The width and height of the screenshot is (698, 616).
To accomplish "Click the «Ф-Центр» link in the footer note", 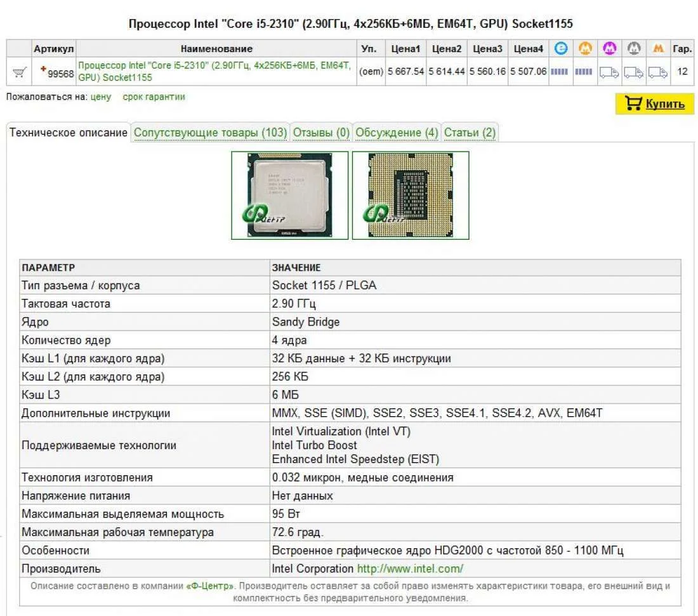I will (x=209, y=586).
